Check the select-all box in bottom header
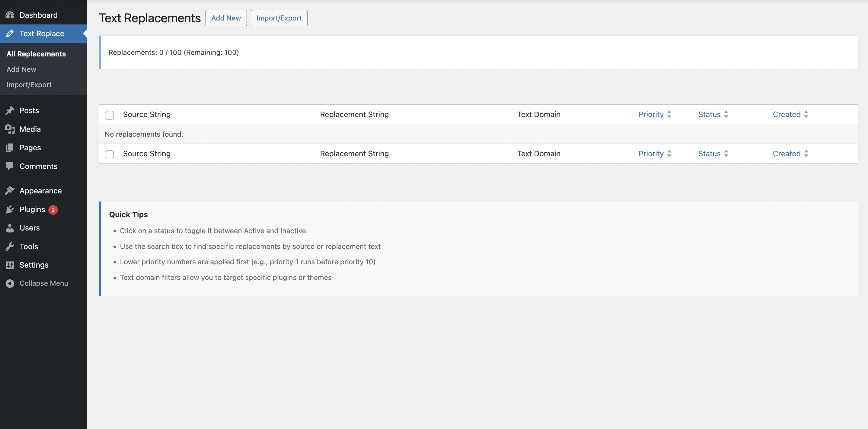The height and width of the screenshot is (429, 868). (x=109, y=154)
